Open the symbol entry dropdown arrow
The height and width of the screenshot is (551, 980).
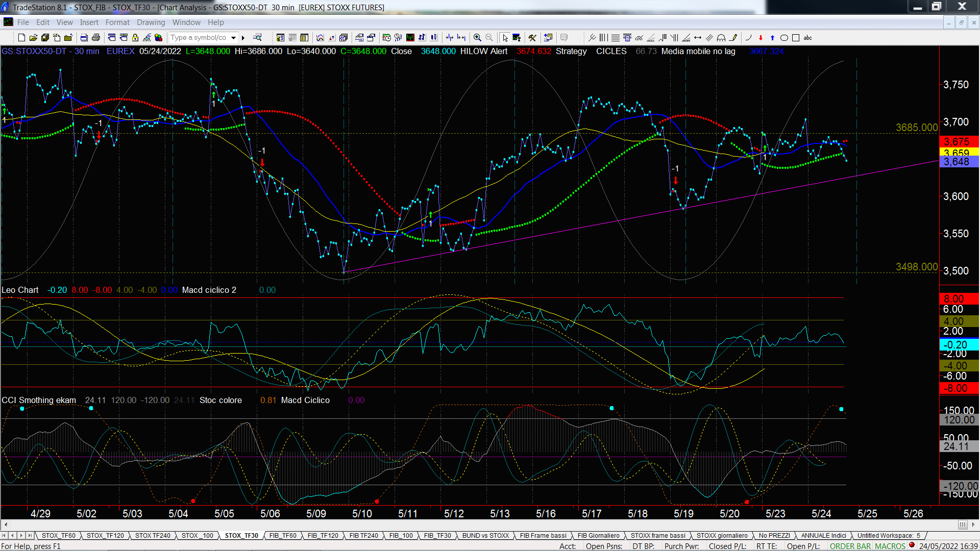pos(233,38)
